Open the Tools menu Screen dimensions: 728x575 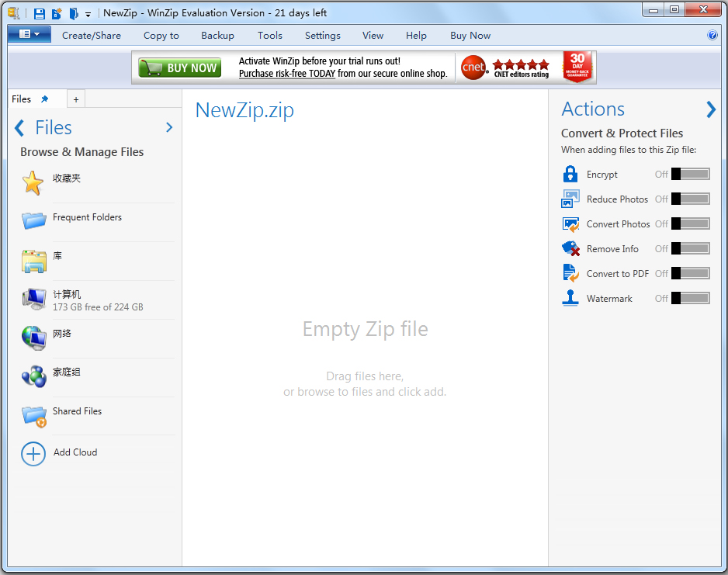269,35
